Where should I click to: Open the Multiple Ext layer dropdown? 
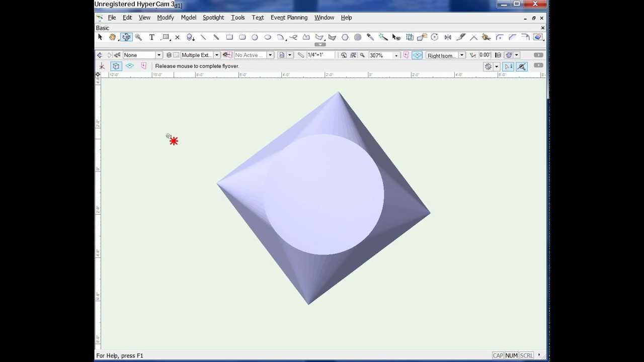click(216, 55)
